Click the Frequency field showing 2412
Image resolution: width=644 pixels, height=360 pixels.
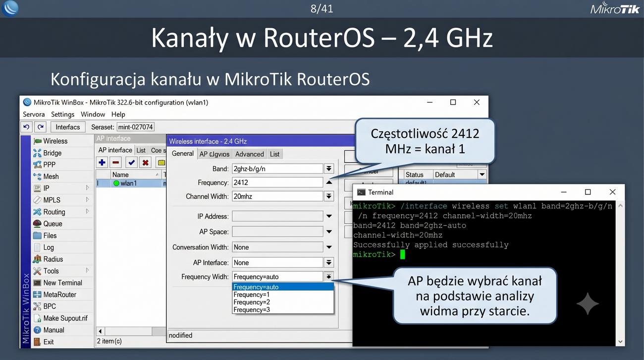click(x=277, y=182)
